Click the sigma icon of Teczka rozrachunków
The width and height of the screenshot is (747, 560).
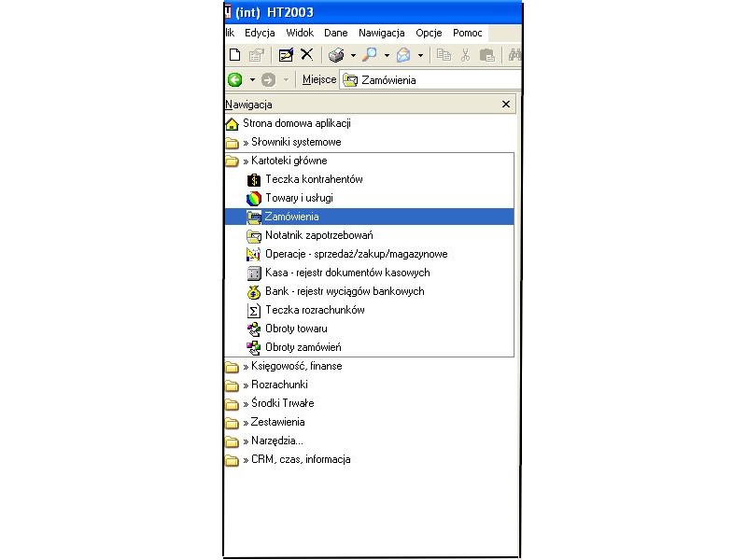click(254, 311)
